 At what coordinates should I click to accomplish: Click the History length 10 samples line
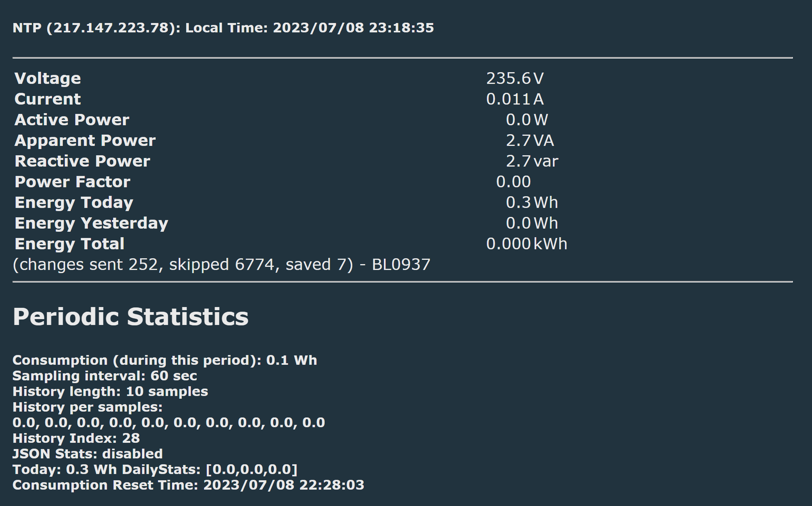tap(110, 391)
